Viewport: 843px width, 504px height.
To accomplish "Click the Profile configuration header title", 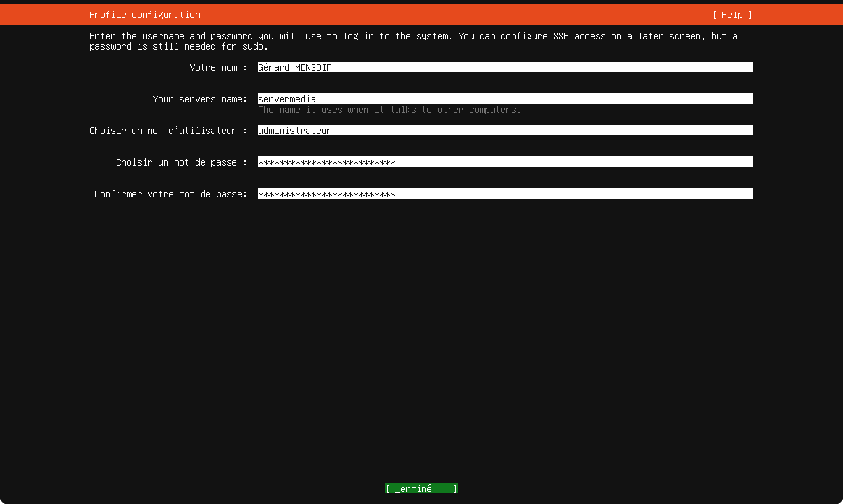I will point(145,15).
